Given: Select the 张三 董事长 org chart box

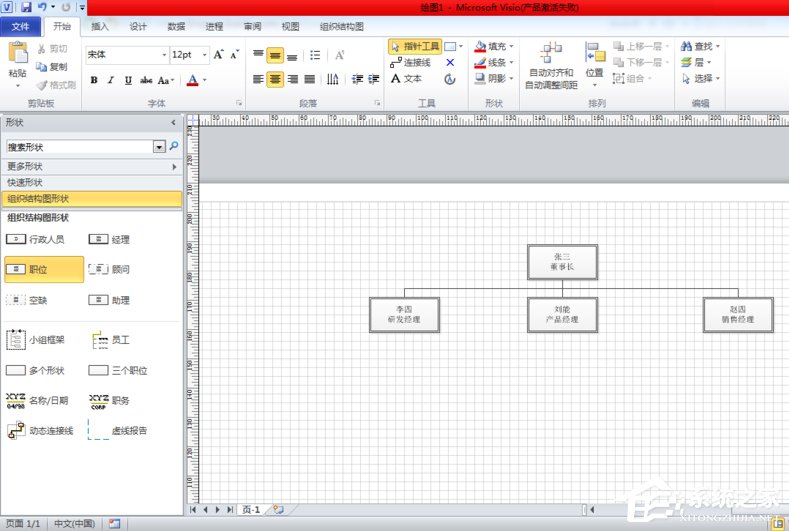Looking at the screenshot, I should (x=562, y=262).
